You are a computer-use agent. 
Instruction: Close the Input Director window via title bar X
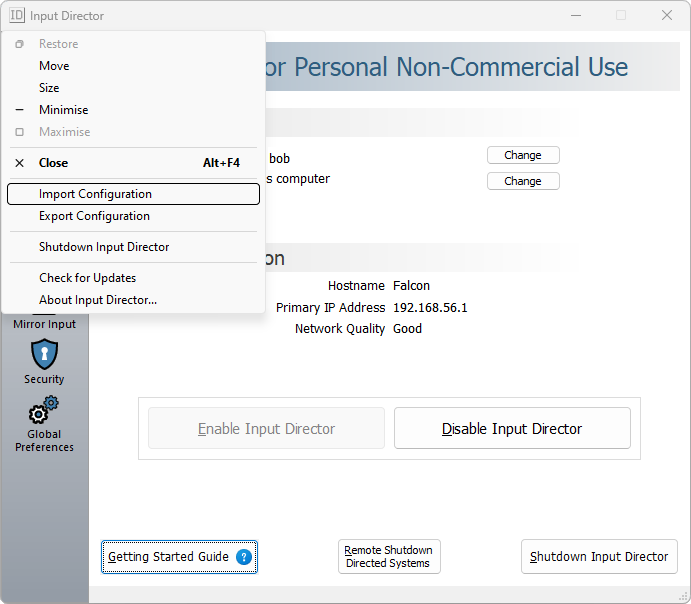[667, 15]
